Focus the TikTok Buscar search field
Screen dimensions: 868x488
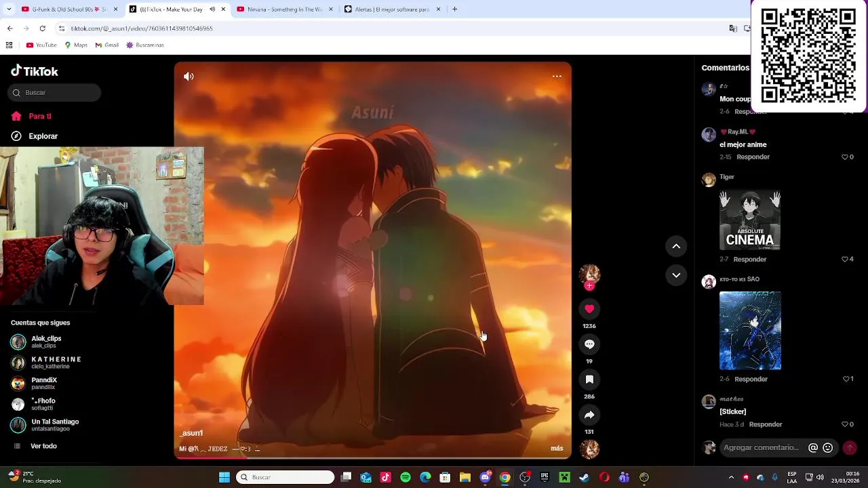pos(55,93)
